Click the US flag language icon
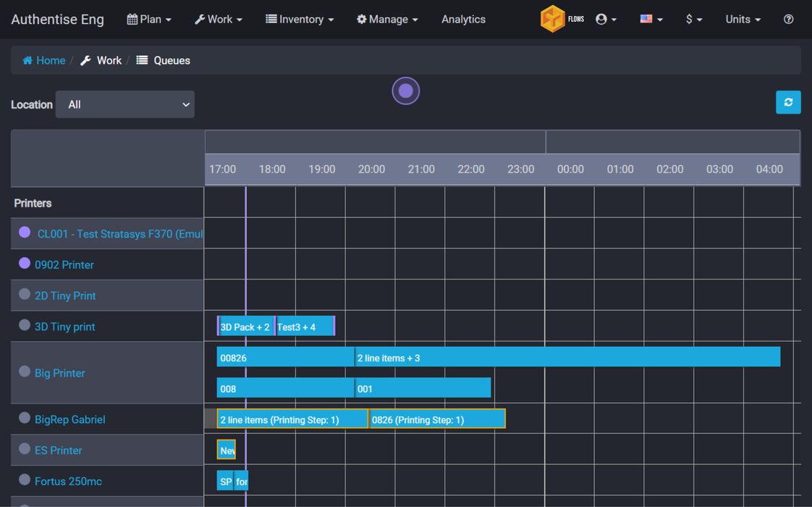 click(x=646, y=20)
